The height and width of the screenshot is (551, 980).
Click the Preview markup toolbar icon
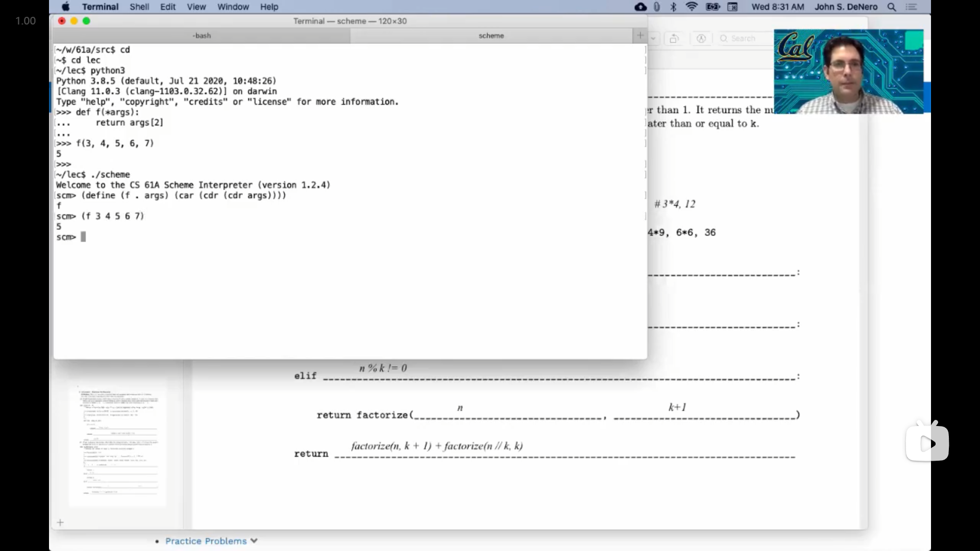pos(701,39)
